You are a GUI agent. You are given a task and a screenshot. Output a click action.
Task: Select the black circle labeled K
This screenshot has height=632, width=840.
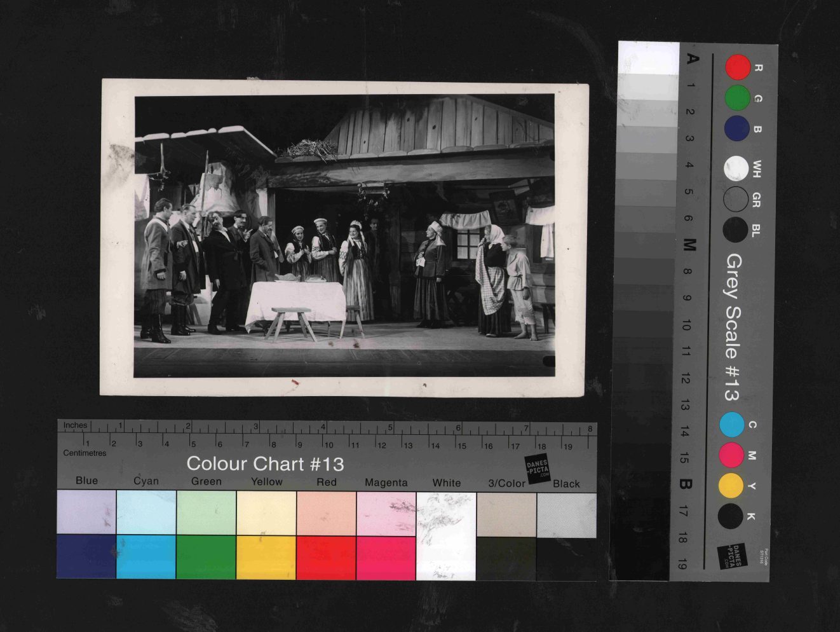(731, 516)
